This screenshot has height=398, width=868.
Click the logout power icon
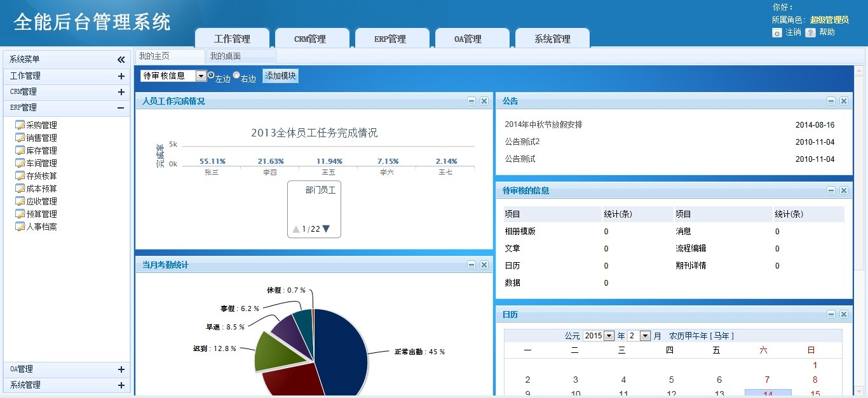(777, 32)
